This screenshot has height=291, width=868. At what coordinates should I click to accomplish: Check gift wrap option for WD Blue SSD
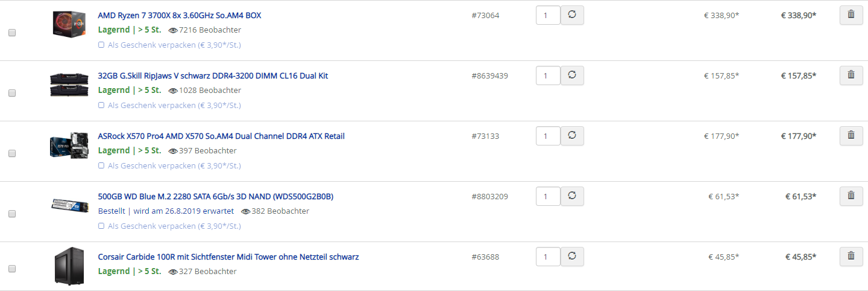(101, 226)
